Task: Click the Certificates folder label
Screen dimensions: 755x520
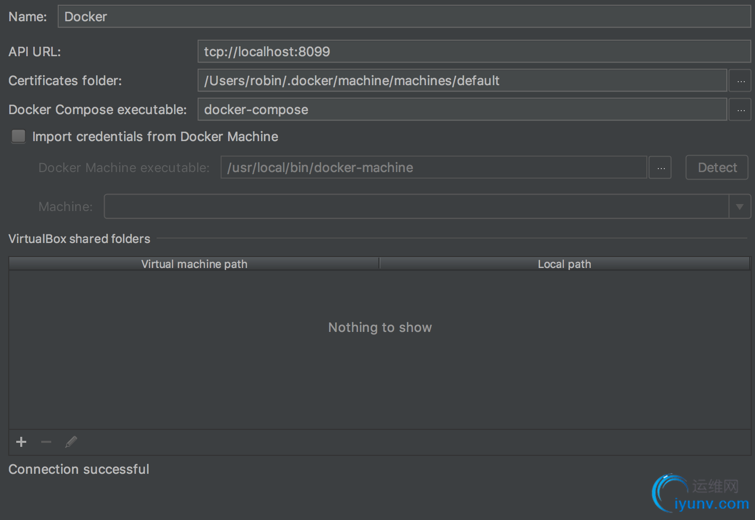Action: [x=65, y=80]
